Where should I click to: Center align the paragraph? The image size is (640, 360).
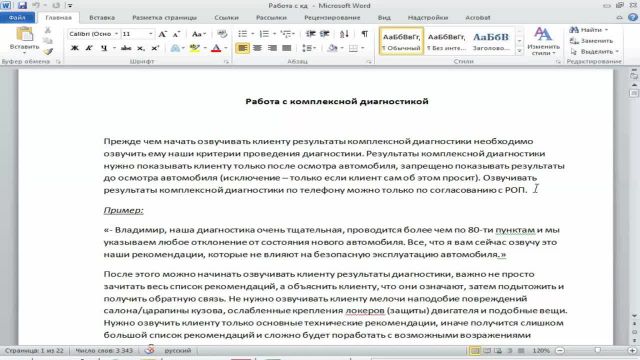pyautogui.click(x=257, y=48)
